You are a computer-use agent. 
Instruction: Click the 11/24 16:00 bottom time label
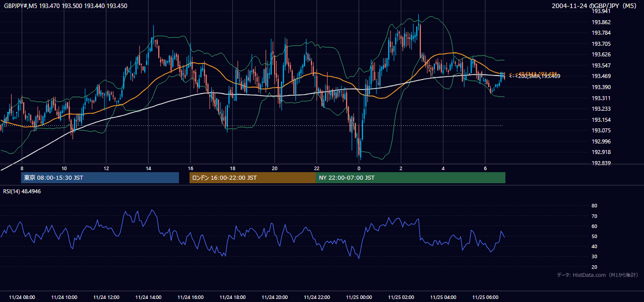point(190,297)
